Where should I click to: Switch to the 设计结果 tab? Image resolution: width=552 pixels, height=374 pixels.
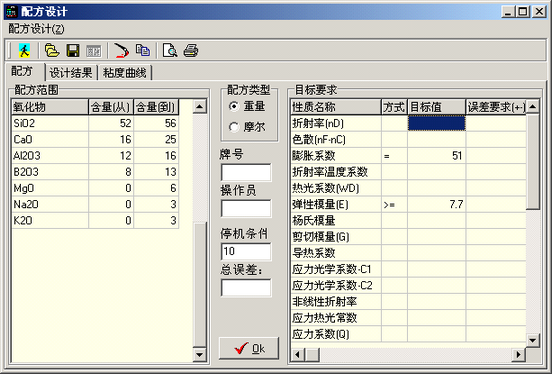coord(71,73)
